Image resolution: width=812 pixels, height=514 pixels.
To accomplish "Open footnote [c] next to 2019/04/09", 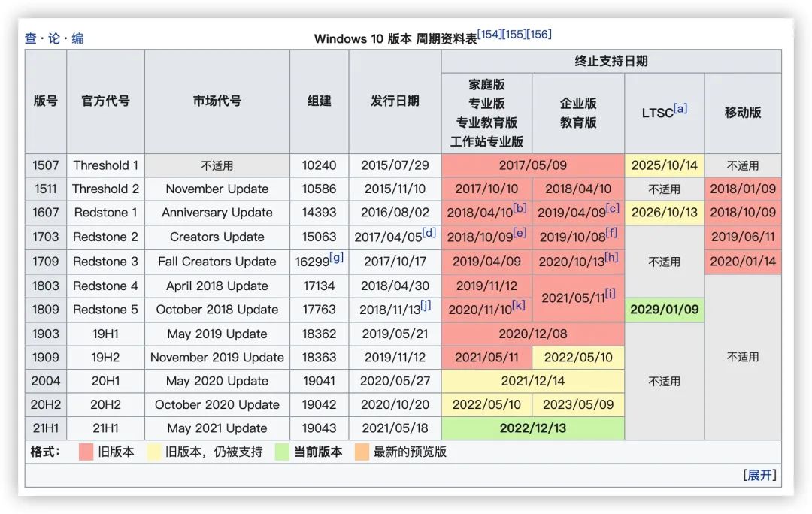I will coord(613,208).
